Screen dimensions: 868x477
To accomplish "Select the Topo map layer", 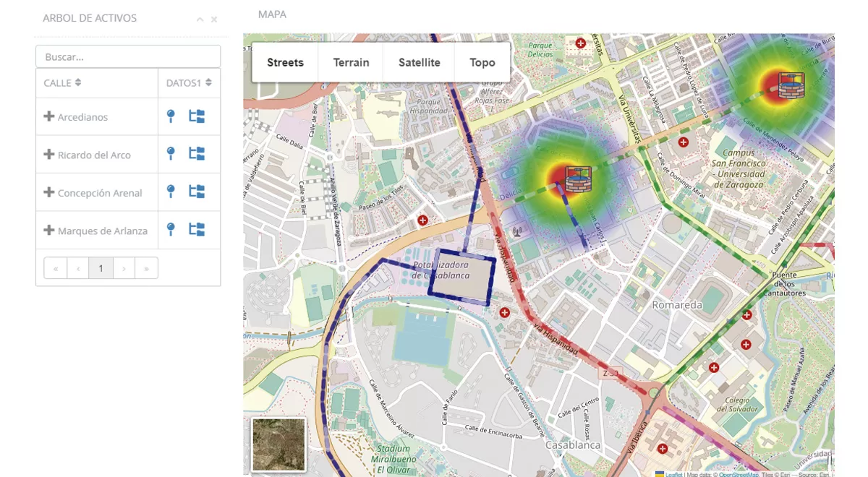I will tap(482, 63).
